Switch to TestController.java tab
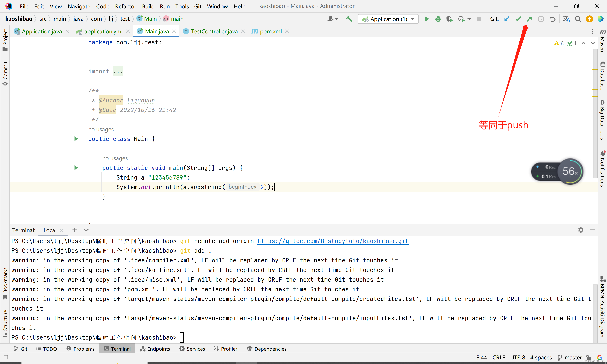607x364 pixels. (x=214, y=31)
